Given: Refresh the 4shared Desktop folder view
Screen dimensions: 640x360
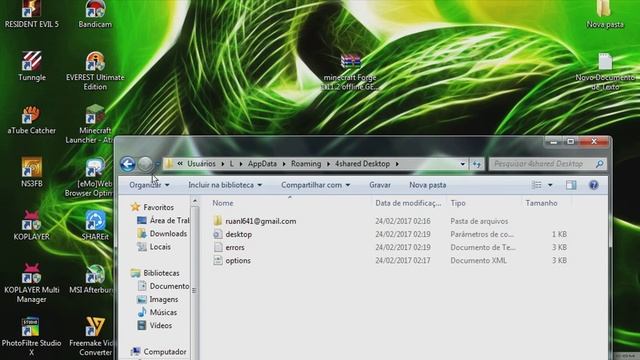Looking at the screenshot, I should [x=477, y=164].
